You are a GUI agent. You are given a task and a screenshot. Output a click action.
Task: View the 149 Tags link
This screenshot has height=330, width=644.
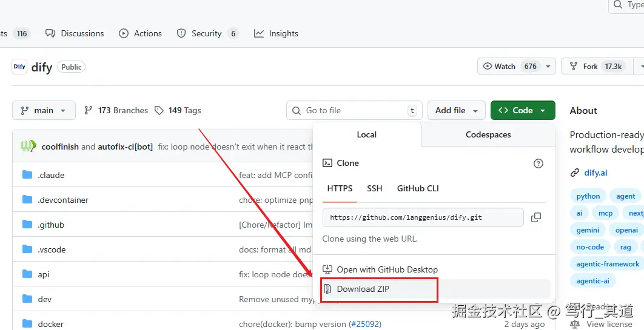(x=178, y=110)
